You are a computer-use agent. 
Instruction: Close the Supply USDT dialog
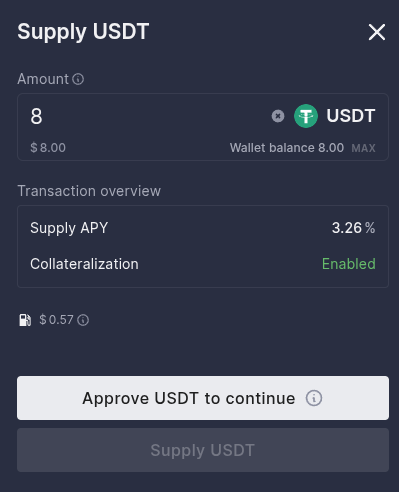(377, 32)
